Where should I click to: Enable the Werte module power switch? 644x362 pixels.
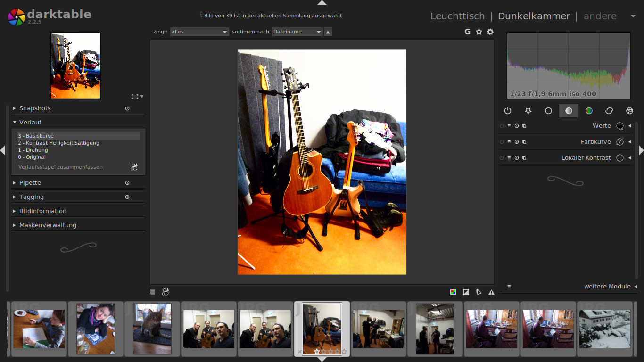[502, 126]
